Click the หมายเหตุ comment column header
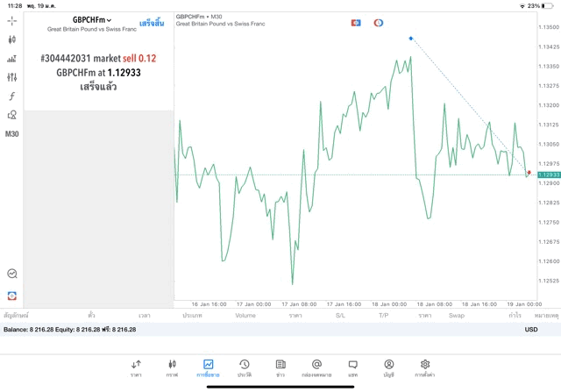Image resolution: width=561 pixels, height=392 pixels. pos(546,316)
